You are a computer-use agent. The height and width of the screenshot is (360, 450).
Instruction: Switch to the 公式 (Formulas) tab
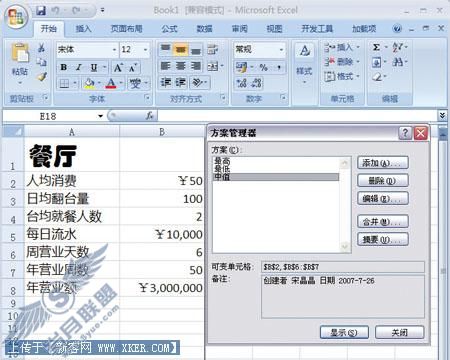[169, 29]
